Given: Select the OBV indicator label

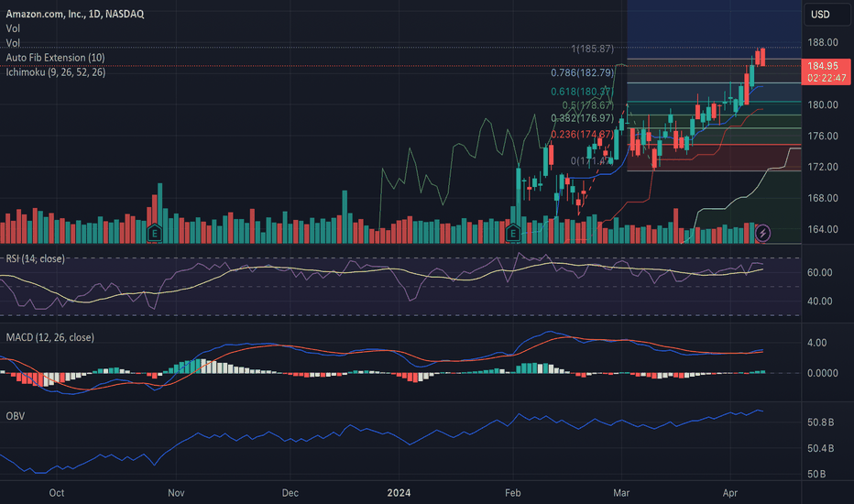Looking at the screenshot, I should pos(16,416).
